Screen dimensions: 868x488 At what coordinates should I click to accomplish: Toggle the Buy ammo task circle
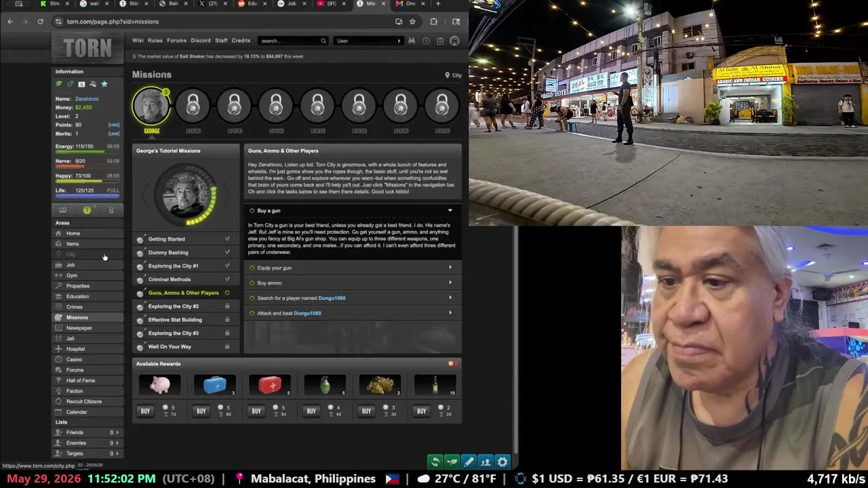point(252,283)
